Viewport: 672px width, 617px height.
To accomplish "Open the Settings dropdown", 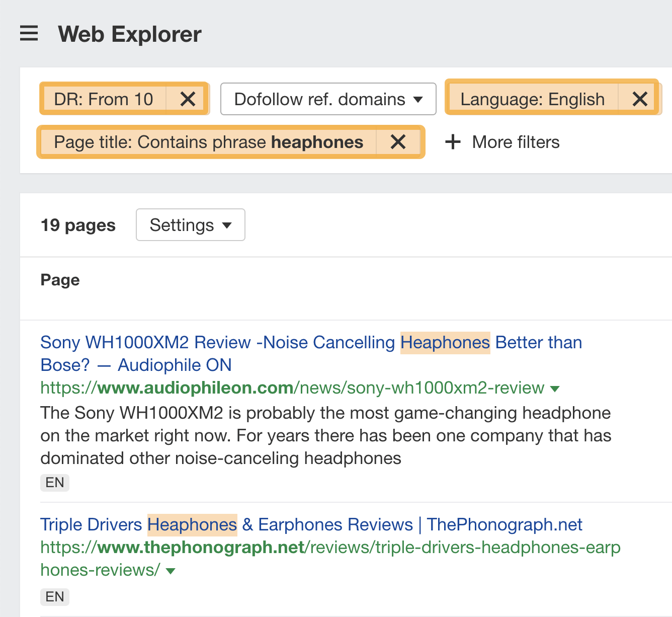I will click(190, 225).
